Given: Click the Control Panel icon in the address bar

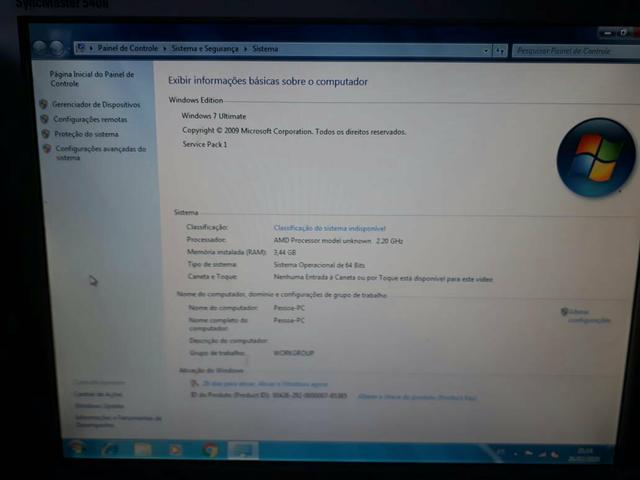Looking at the screenshot, I should pos(81,48).
